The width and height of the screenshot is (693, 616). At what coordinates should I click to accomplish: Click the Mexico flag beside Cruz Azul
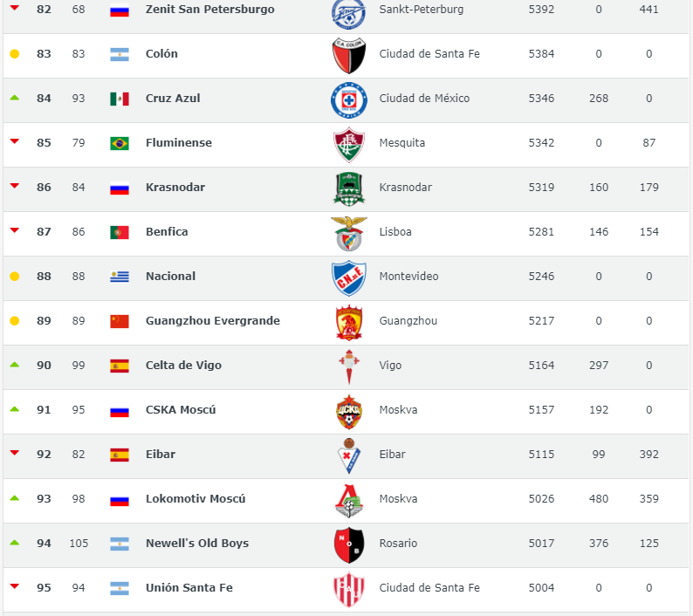pos(120,99)
